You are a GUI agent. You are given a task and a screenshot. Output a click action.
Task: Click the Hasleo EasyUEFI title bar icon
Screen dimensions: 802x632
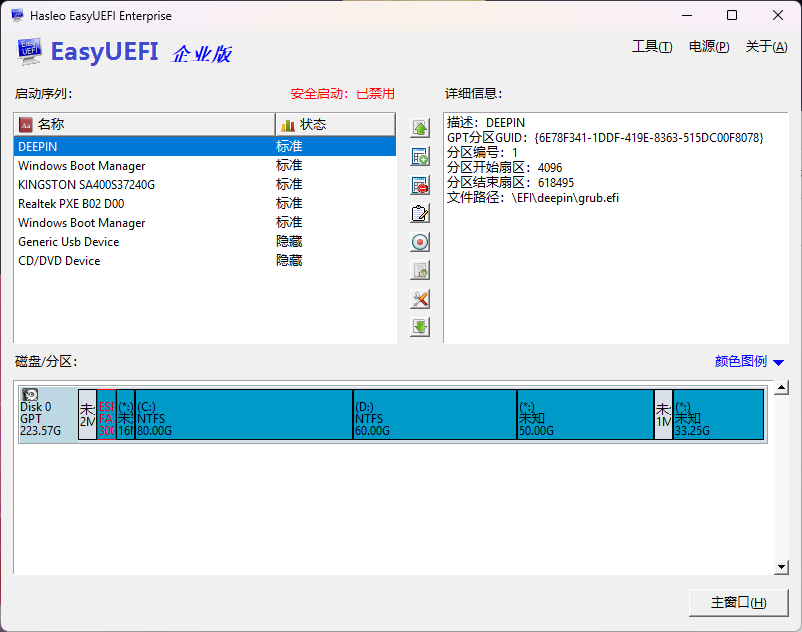pos(17,15)
